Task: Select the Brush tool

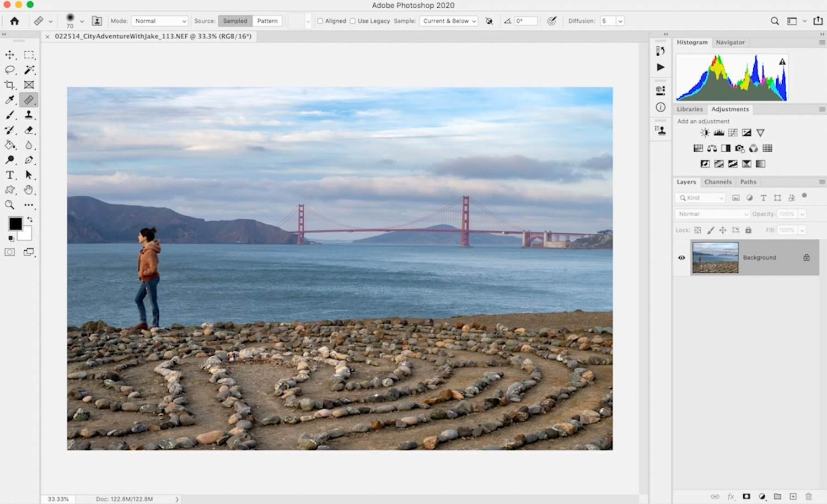Action: pyautogui.click(x=10, y=115)
